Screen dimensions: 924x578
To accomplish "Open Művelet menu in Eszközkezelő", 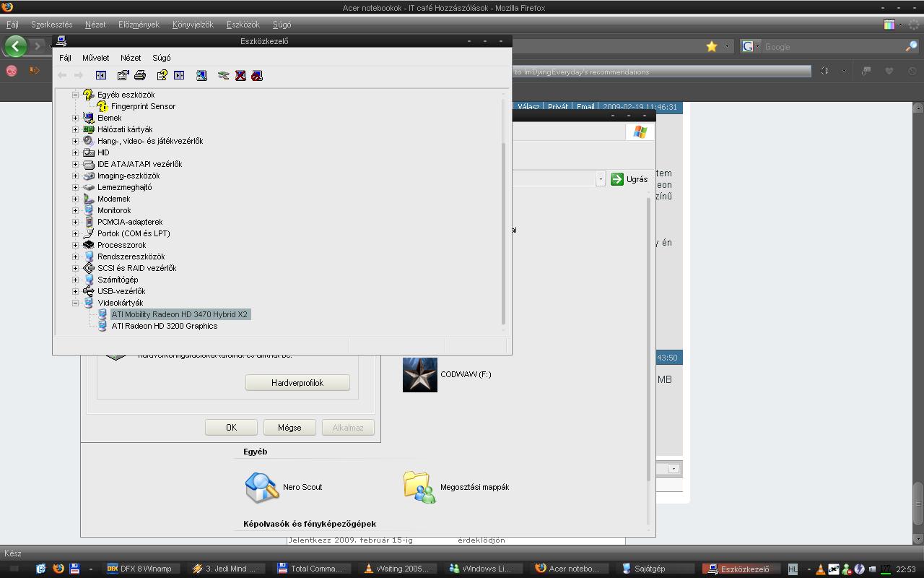I will (x=95, y=58).
